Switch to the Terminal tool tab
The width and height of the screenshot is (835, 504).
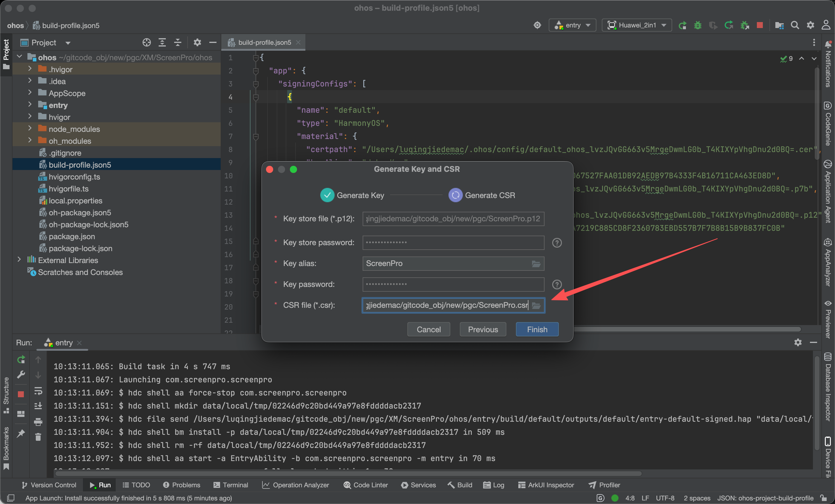pos(231,485)
